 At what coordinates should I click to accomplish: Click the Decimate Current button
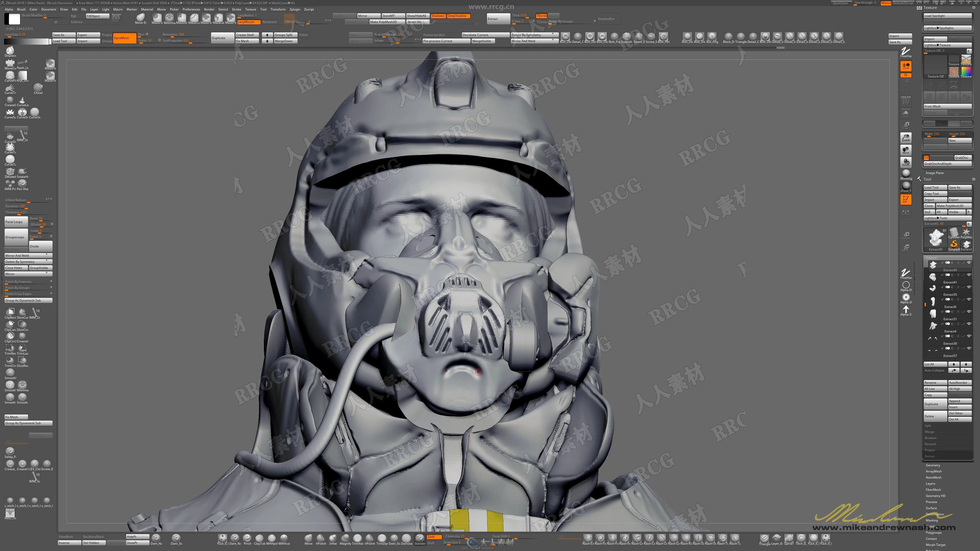click(x=485, y=35)
